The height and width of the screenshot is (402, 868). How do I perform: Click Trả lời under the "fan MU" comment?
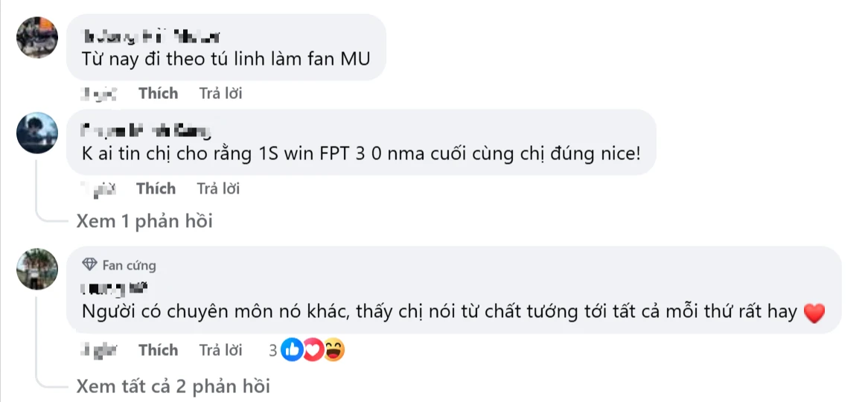click(220, 94)
